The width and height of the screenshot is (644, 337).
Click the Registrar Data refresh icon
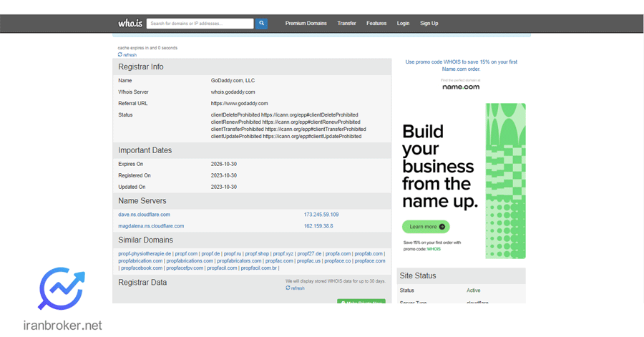pyautogui.click(x=288, y=288)
